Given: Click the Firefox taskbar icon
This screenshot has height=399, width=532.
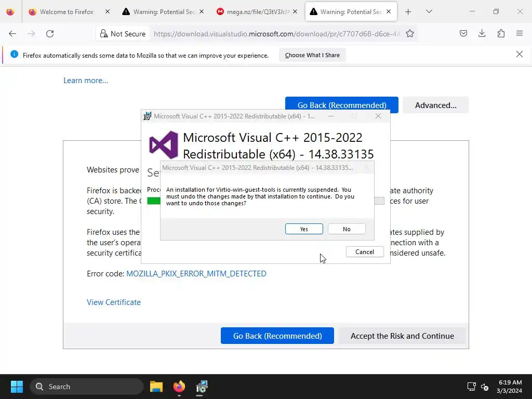Looking at the screenshot, I should point(179,387).
